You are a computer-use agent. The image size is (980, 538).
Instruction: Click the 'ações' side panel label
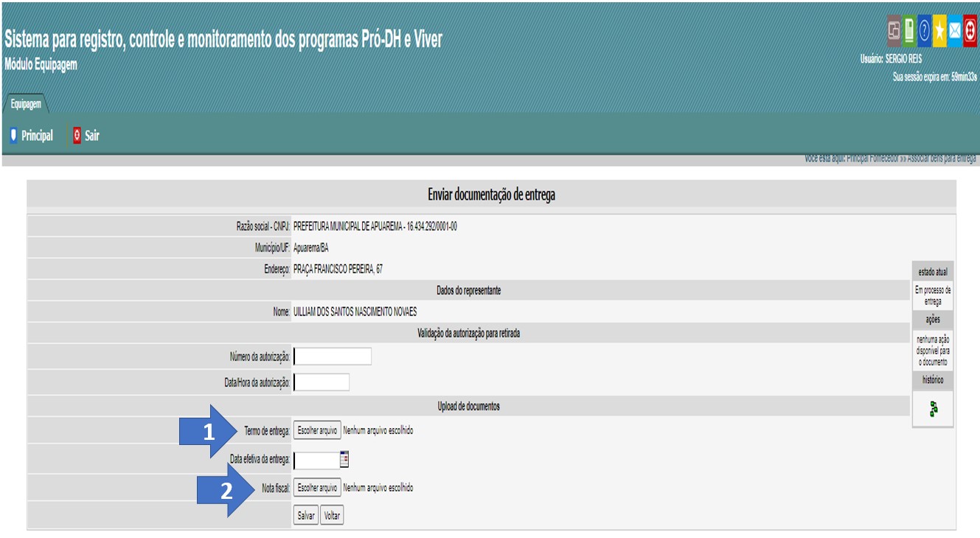click(933, 320)
